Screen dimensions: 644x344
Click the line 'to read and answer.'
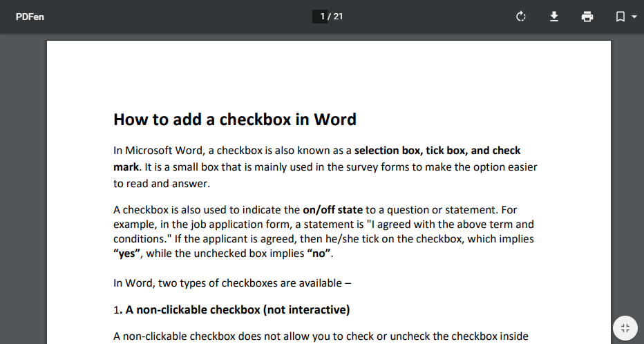tap(162, 184)
